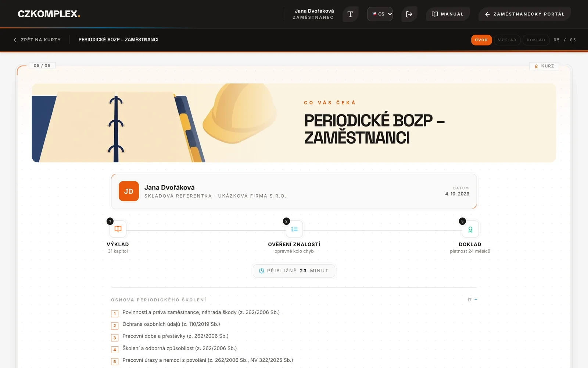Click the back chevron before Zpět na kurzy
The height and width of the screenshot is (368, 588).
click(x=15, y=40)
